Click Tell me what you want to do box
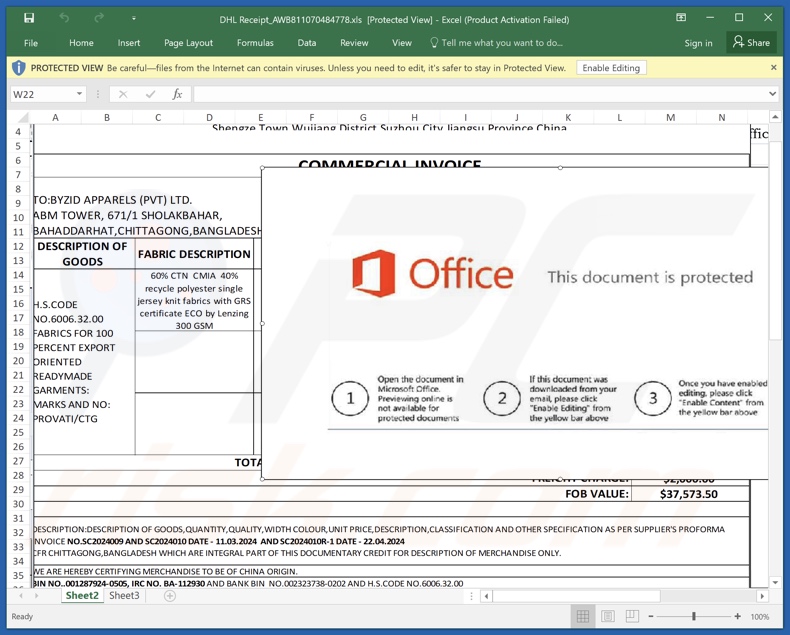790x635 pixels. tap(496, 43)
